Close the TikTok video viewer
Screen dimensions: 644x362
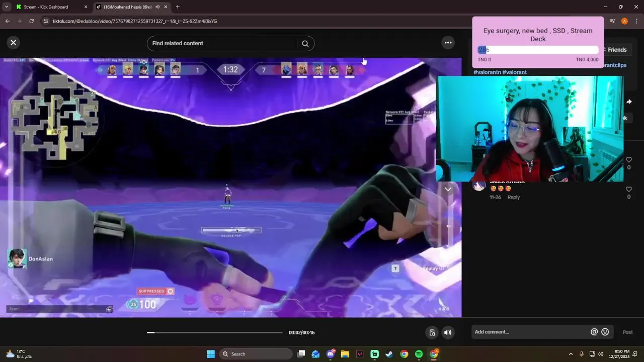point(14,43)
